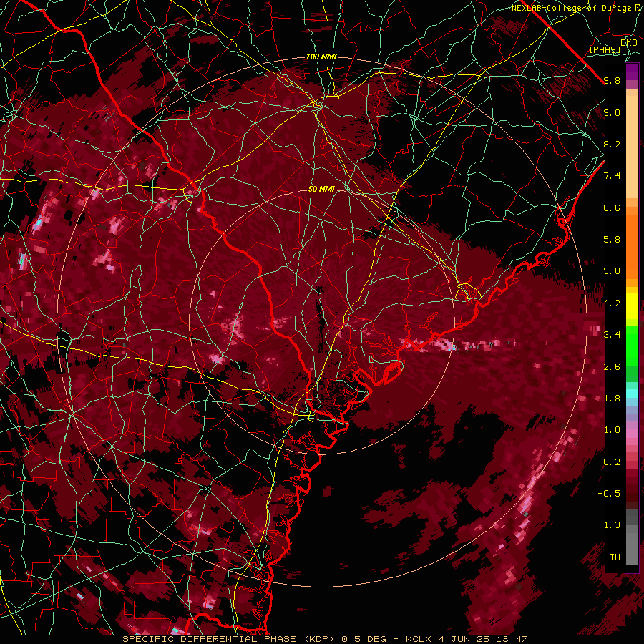Image resolution: width=644 pixels, height=644 pixels.
Task: Click the 7.4 scale label
Action: pos(612,176)
